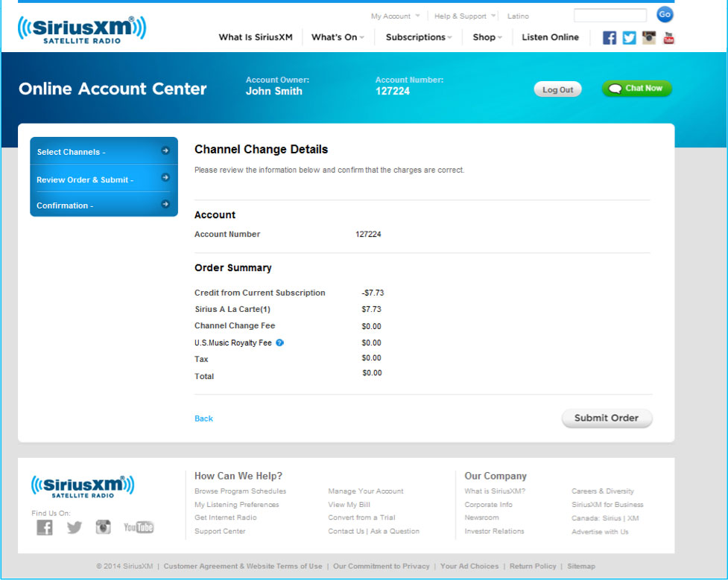This screenshot has height=580, width=728.
Task: Select the account number 127224 in Account section
Action: (368, 235)
